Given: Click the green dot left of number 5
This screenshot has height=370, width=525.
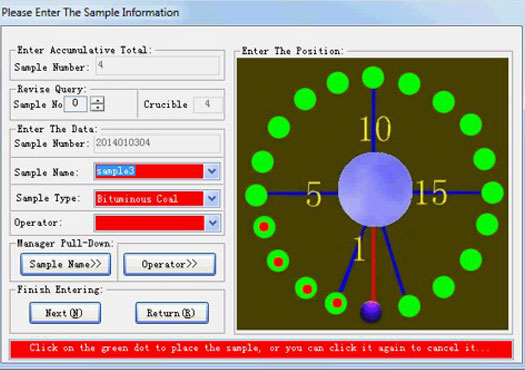Looking at the screenshot, I should [x=256, y=195].
